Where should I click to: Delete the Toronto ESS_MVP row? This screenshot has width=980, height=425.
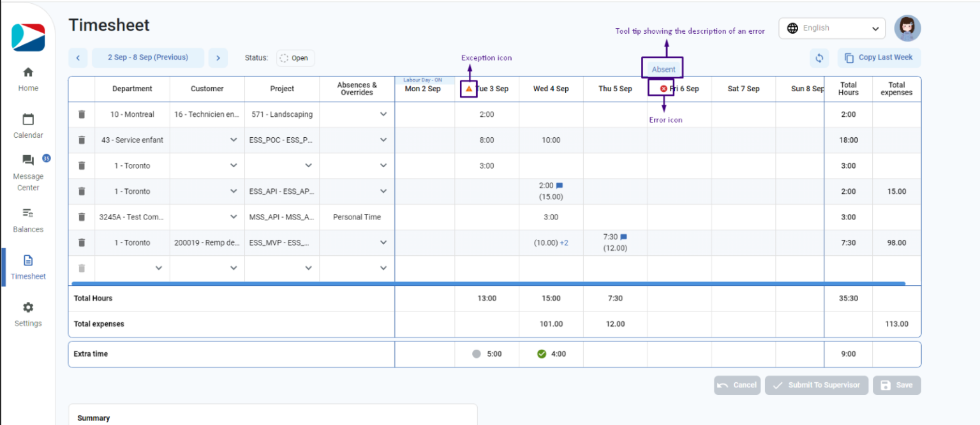pyautogui.click(x=82, y=242)
